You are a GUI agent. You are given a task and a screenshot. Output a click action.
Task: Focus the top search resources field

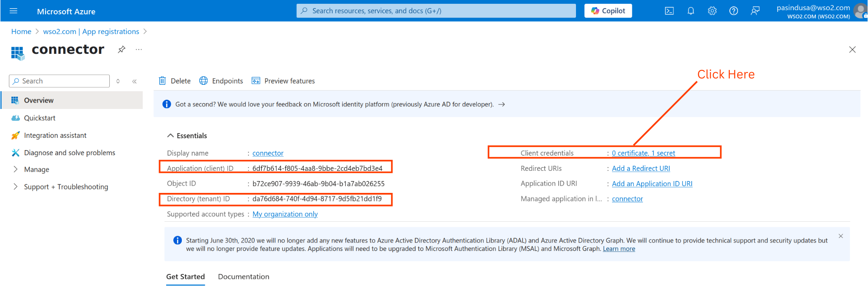[436, 11]
